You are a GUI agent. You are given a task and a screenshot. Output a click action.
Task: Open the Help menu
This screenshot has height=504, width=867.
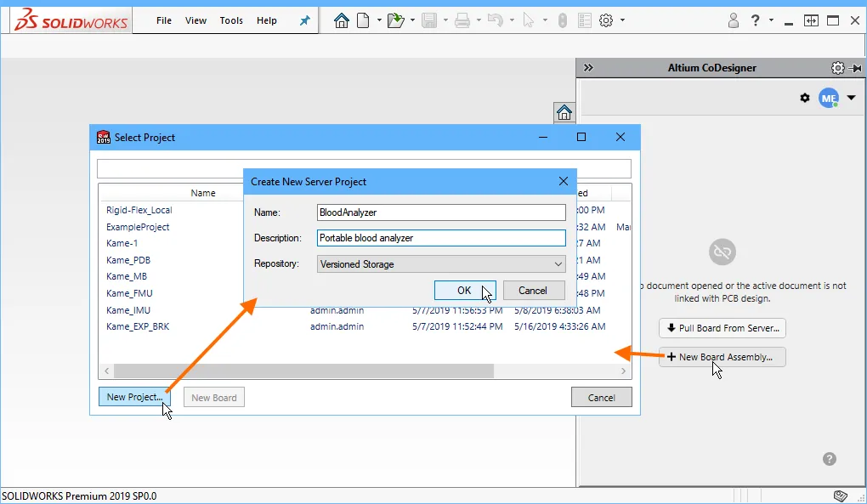click(x=267, y=20)
